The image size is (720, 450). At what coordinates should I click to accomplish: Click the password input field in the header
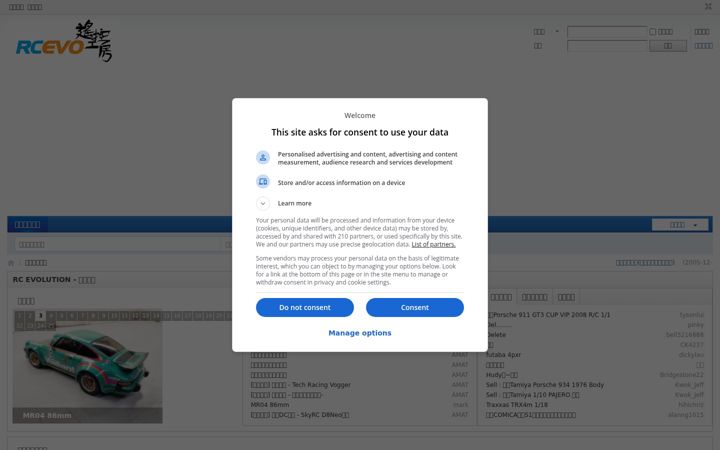[607, 45]
